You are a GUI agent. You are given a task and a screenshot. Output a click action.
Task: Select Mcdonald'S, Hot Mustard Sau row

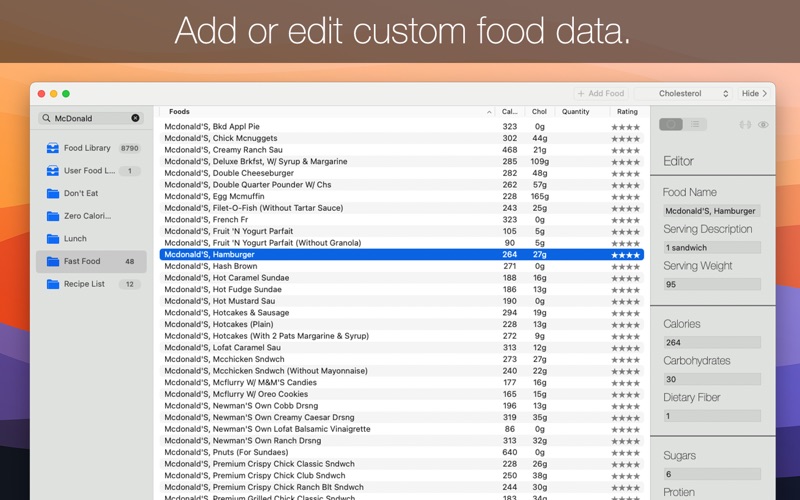point(402,301)
